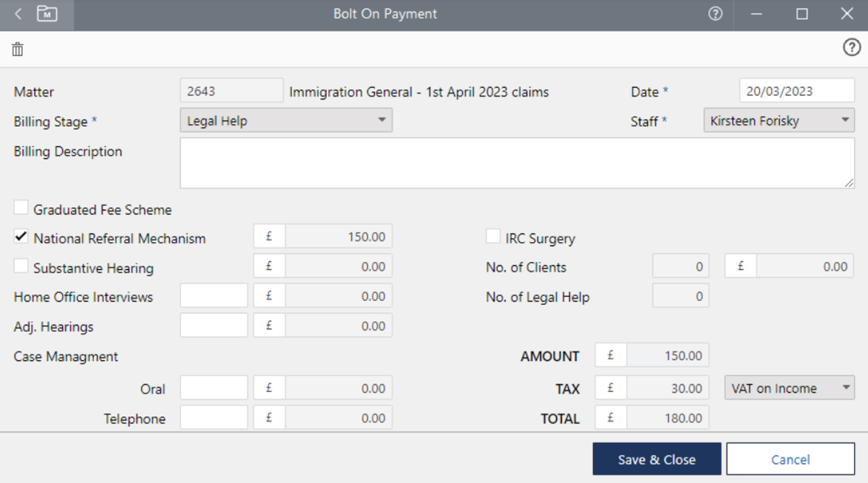Close the Bolt On Payment window
Screen dimensions: 868x483
[x=847, y=14]
